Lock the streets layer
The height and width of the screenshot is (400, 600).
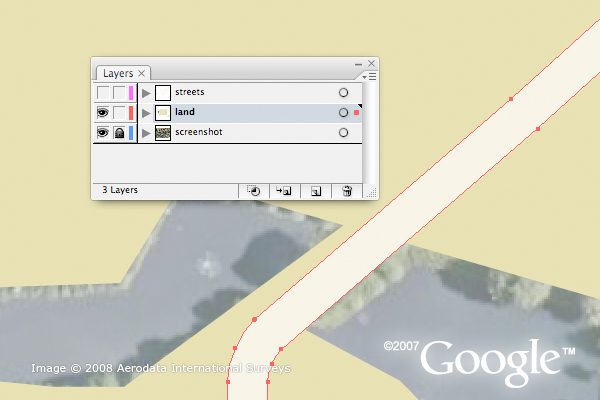coord(119,93)
